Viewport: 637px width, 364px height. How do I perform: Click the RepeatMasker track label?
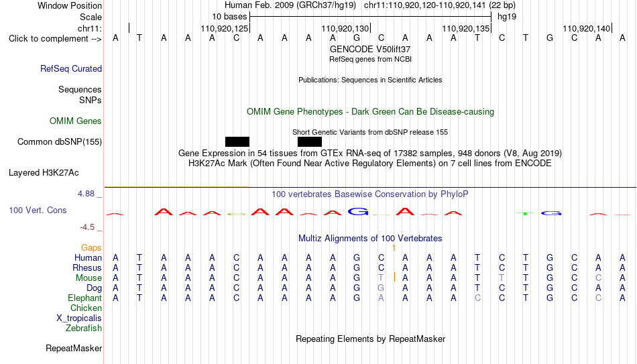(74, 348)
